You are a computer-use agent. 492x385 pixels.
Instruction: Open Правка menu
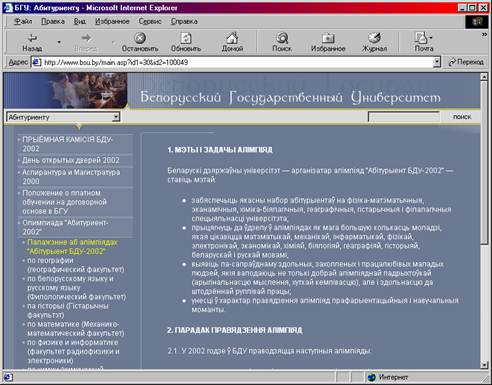pyautogui.click(x=53, y=21)
